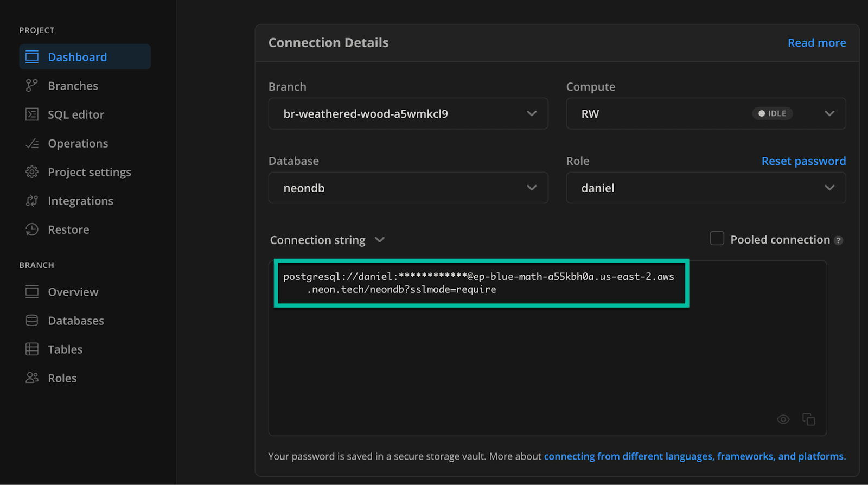868x485 pixels.
Task: Click the Dashboard monitor icon in sidebar
Action: pyautogui.click(x=32, y=57)
